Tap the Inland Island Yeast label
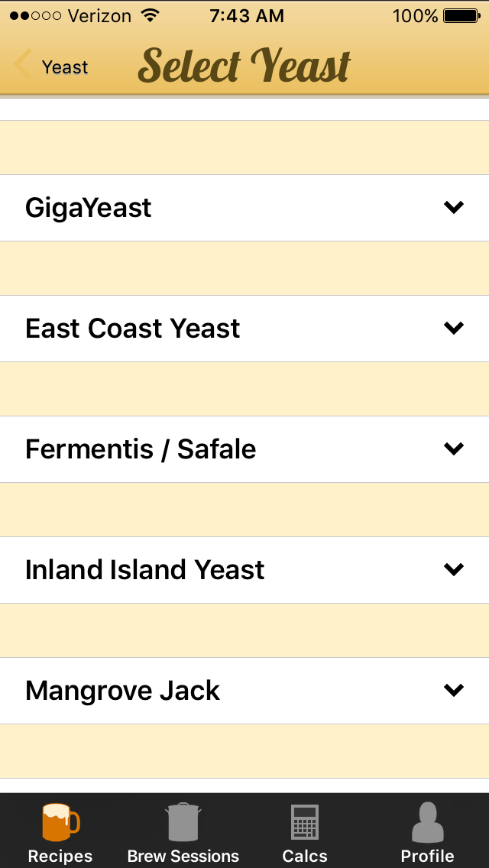 click(145, 570)
